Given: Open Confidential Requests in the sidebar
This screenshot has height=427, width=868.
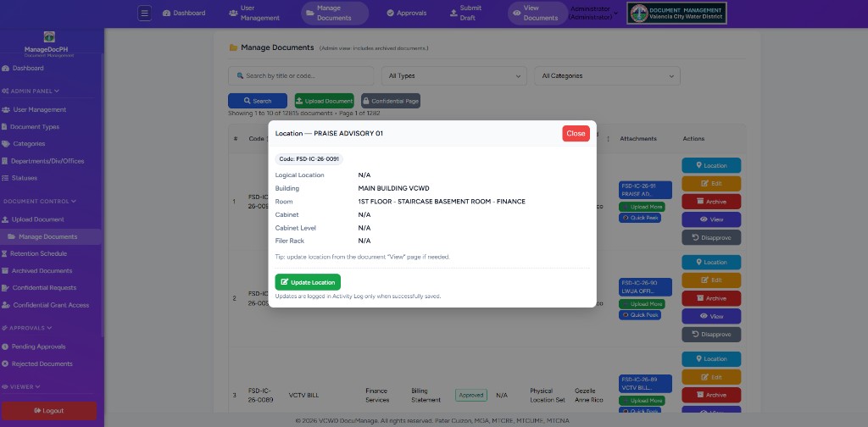Looking at the screenshot, I should (x=39, y=287).
